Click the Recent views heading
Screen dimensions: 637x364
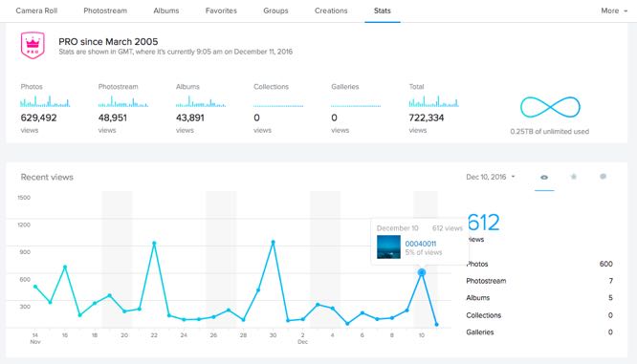[47, 177]
